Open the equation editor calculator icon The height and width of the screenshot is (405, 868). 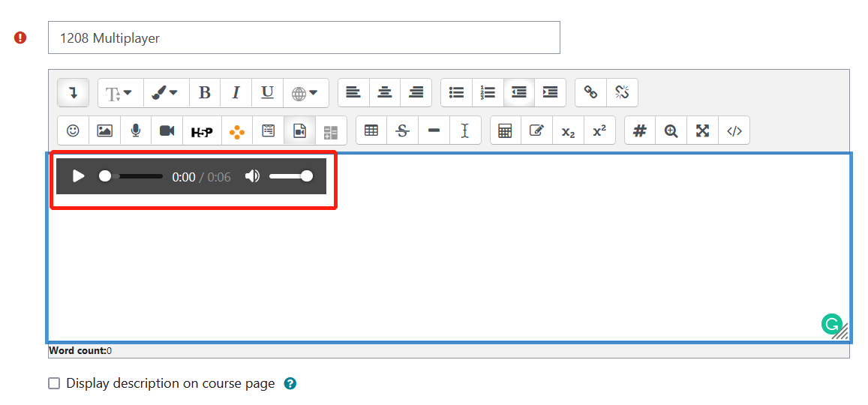505,130
